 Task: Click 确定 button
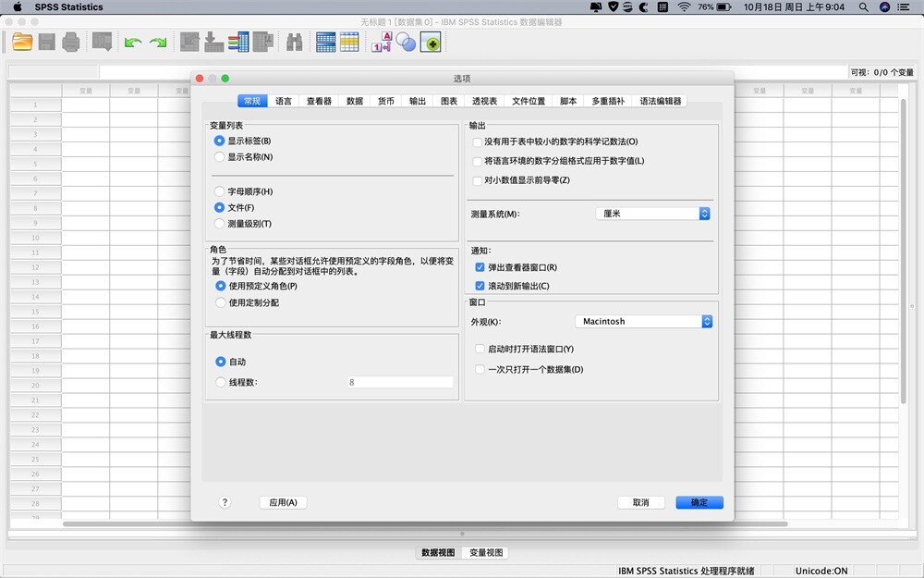[x=699, y=502]
